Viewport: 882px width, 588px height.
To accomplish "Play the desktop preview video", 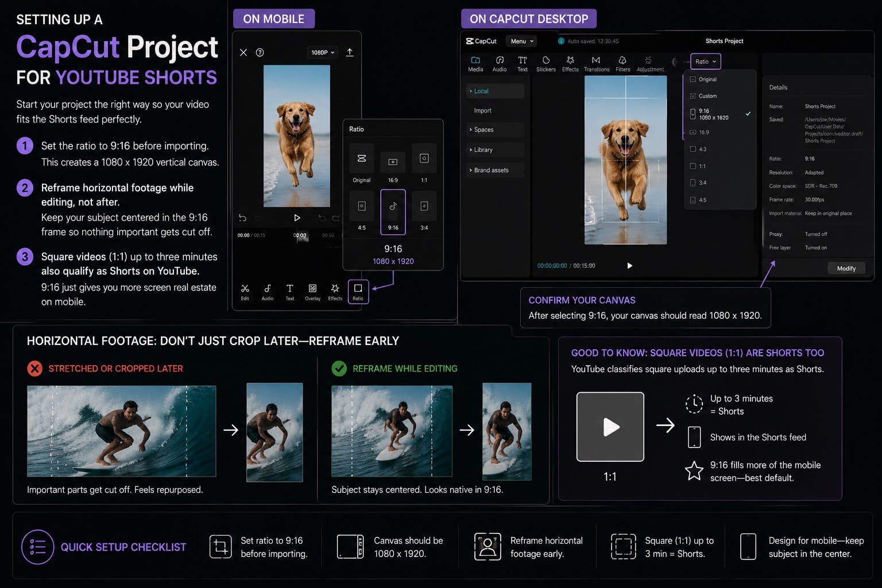I will click(629, 266).
